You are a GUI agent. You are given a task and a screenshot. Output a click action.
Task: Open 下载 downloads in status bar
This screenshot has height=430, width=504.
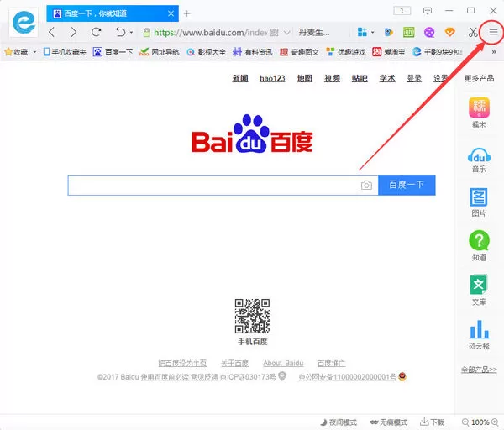(x=433, y=422)
